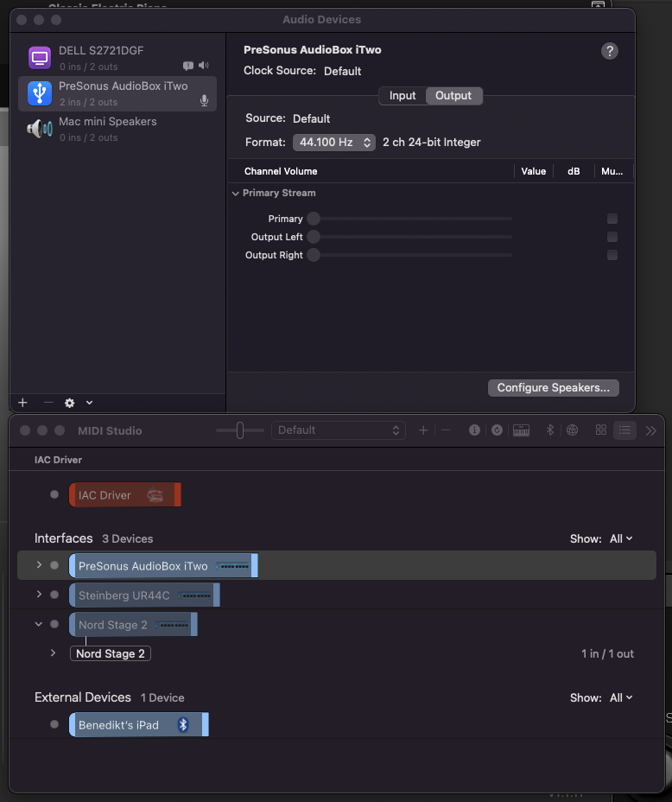The width and height of the screenshot is (672, 802).
Task: Open MIDI network setup globe icon
Action: [x=572, y=430]
